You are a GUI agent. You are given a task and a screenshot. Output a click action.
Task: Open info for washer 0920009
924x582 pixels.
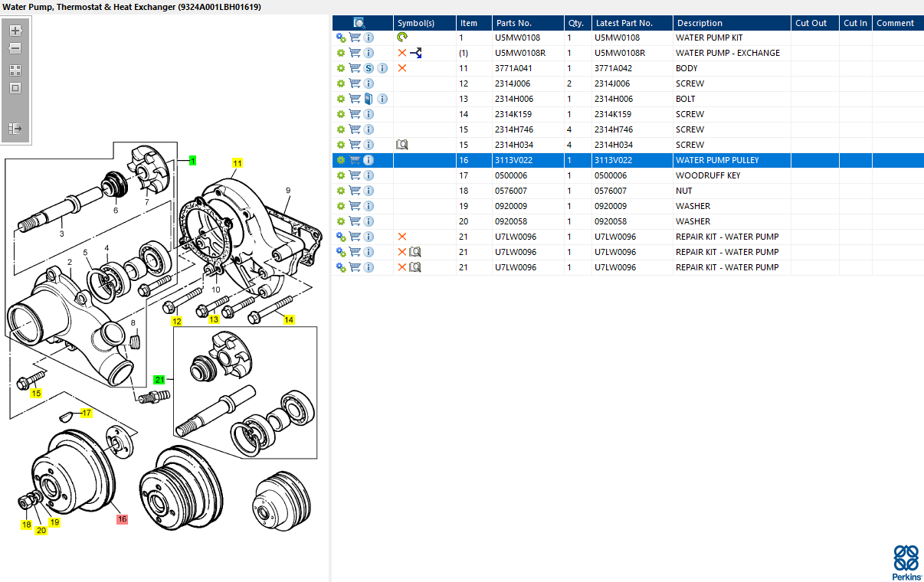(369, 206)
